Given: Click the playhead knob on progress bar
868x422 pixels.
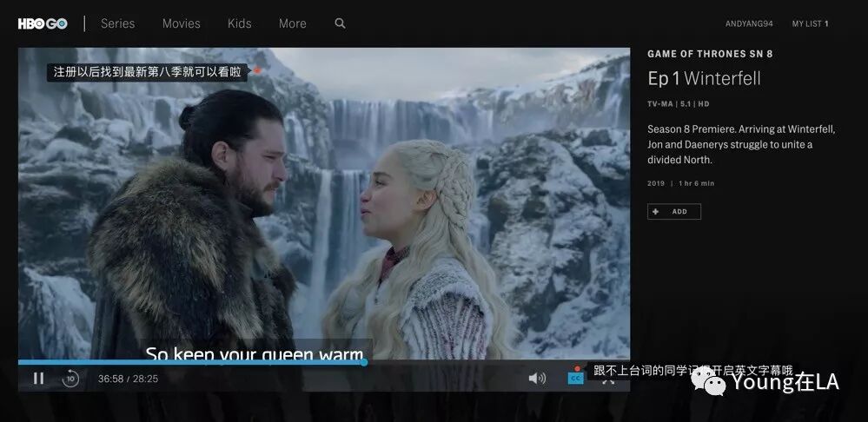Looking at the screenshot, I should click(x=364, y=362).
